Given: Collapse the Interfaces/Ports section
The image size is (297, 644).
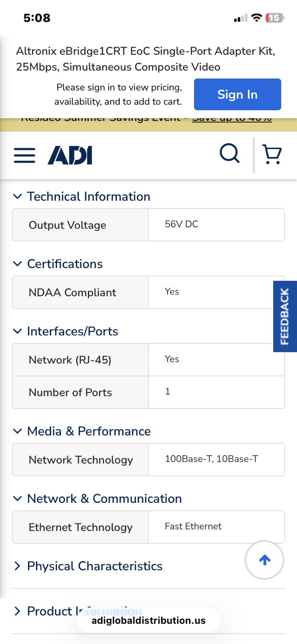Looking at the screenshot, I should point(66,331).
